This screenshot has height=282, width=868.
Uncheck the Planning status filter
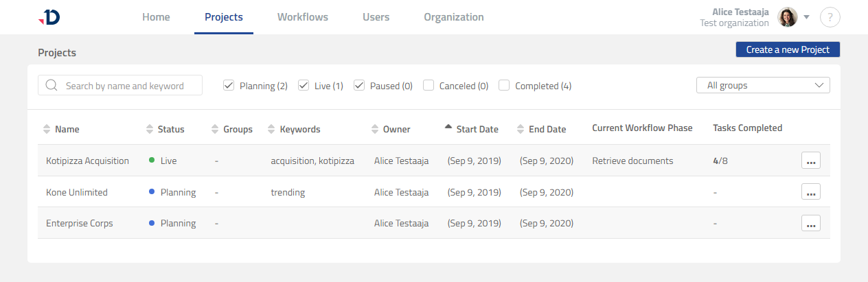coord(229,86)
